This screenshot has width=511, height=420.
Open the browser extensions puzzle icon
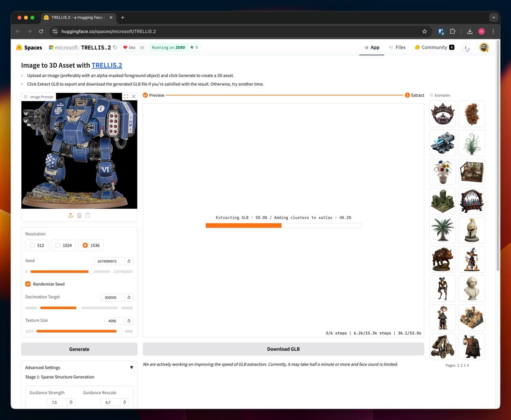point(453,31)
